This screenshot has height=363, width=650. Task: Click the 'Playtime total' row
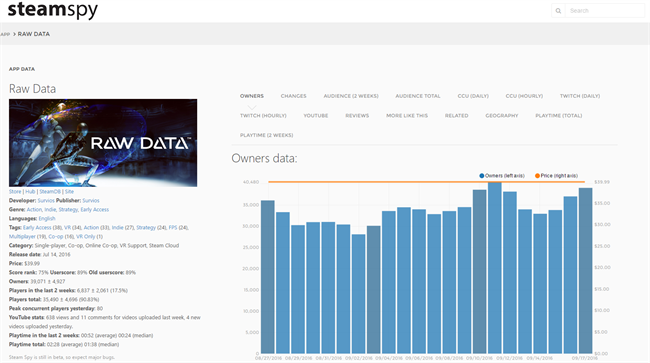click(64, 344)
